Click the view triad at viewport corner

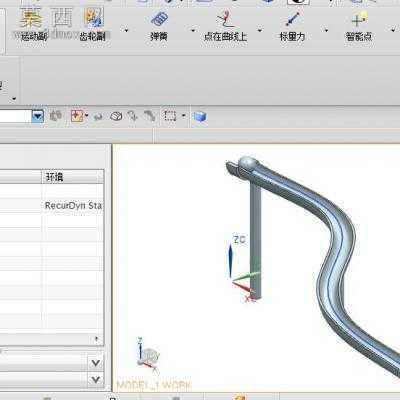click(x=148, y=355)
